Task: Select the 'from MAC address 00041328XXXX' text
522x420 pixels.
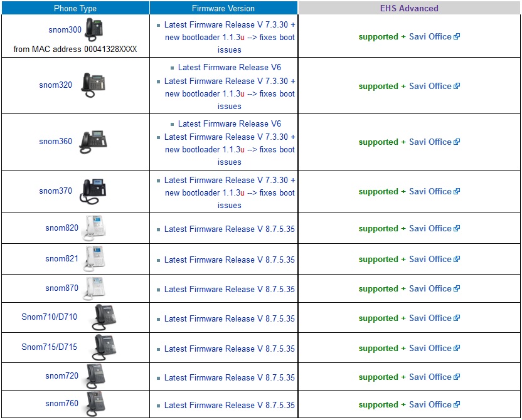Action: tap(75, 50)
